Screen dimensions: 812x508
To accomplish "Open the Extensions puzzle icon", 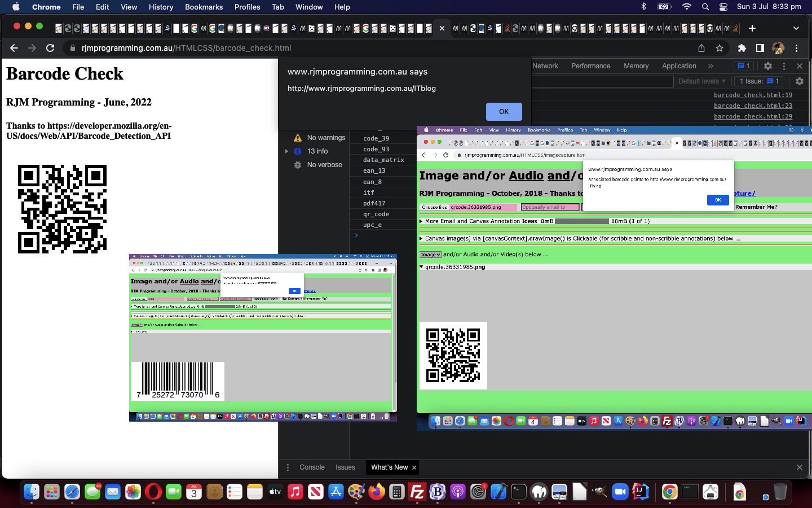I will pos(742,48).
